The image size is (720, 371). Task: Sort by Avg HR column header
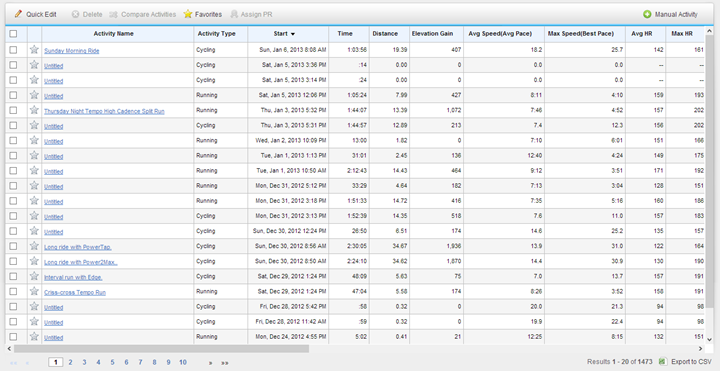(x=641, y=34)
